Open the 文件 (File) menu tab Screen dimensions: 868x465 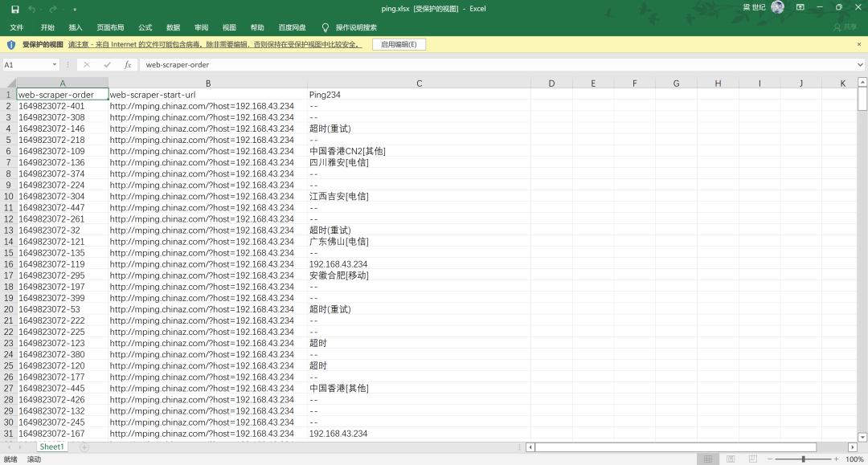click(17, 27)
